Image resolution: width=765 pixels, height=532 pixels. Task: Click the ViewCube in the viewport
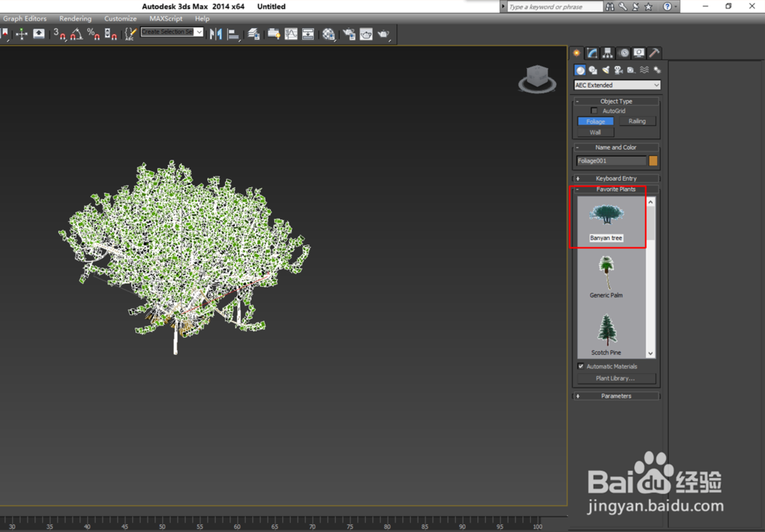click(x=537, y=78)
